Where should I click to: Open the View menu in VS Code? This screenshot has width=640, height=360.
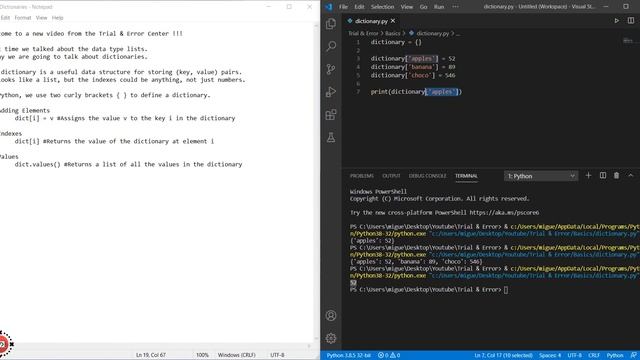coord(407,7)
